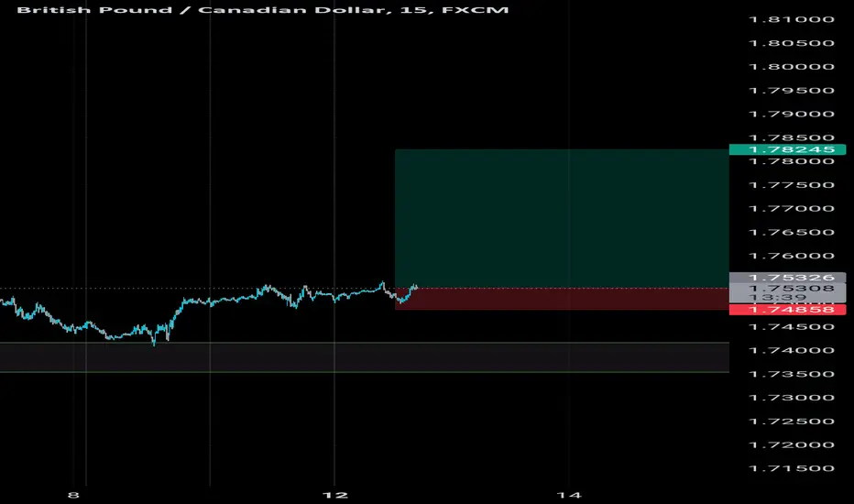
Task: Click the gray entry price label 1.75326
Action: pyautogui.click(x=787, y=278)
